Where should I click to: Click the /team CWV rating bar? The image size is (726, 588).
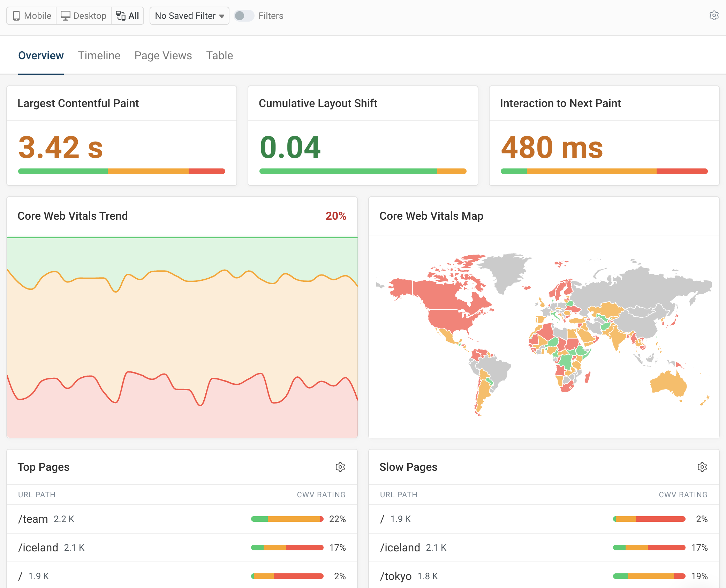pyautogui.click(x=287, y=519)
